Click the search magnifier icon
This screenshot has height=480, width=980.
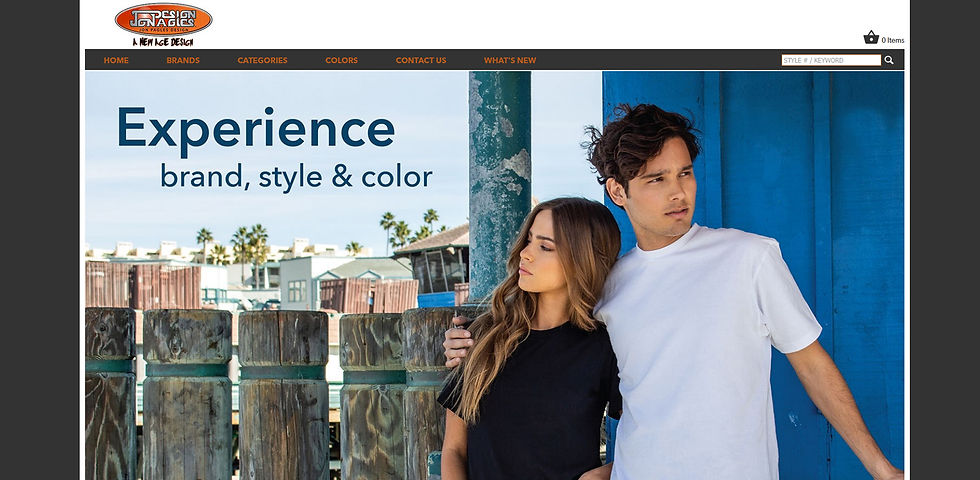point(889,60)
